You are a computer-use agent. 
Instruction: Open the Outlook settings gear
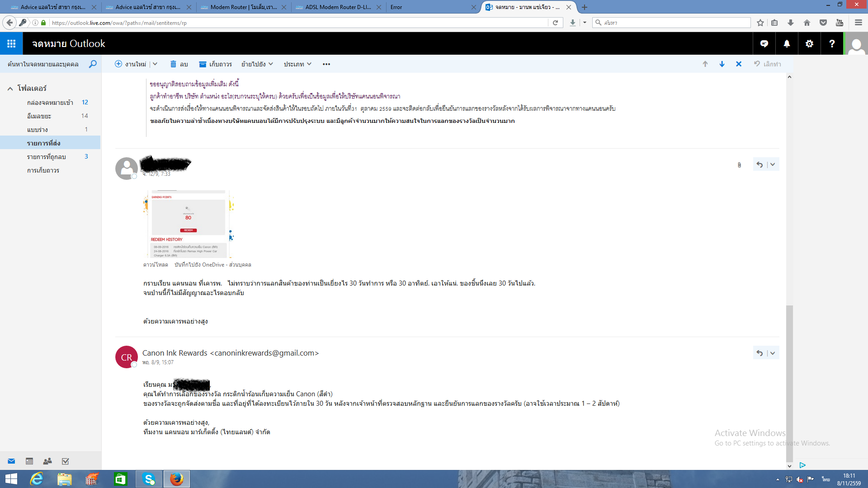tap(809, 43)
